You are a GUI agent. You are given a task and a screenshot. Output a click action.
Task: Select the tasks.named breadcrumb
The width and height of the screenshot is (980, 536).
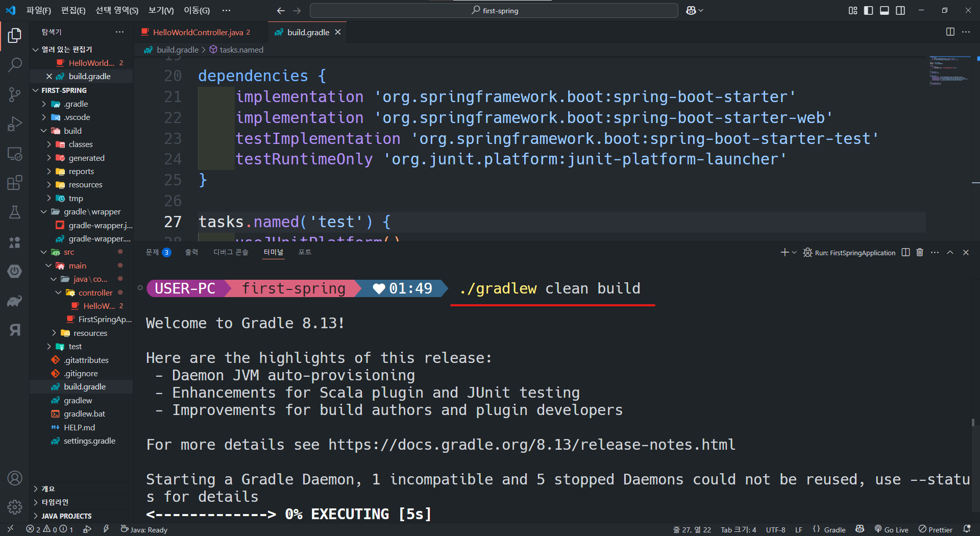237,50
